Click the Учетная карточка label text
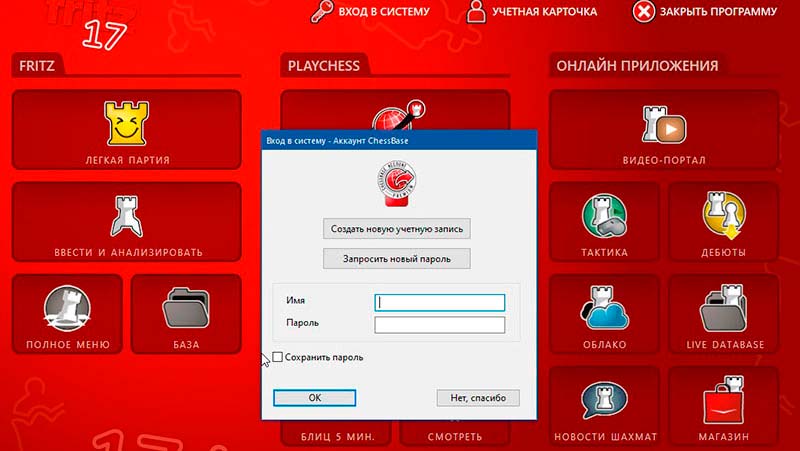Viewport: 800px width, 451px height. click(x=544, y=12)
